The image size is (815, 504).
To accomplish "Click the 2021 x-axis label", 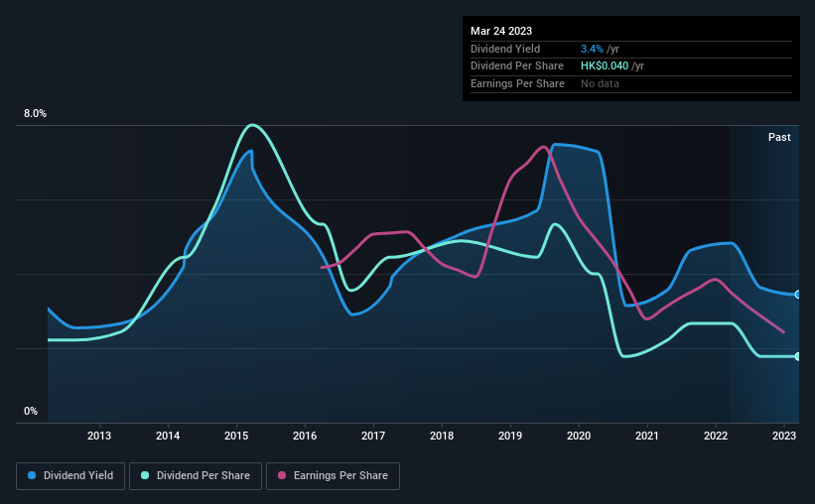I will [647, 436].
